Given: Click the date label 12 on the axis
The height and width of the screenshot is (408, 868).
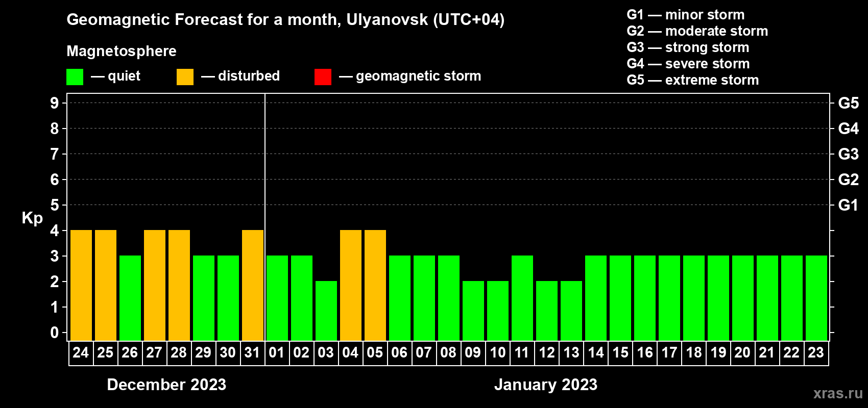Looking at the screenshot, I should (x=546, y=352).
